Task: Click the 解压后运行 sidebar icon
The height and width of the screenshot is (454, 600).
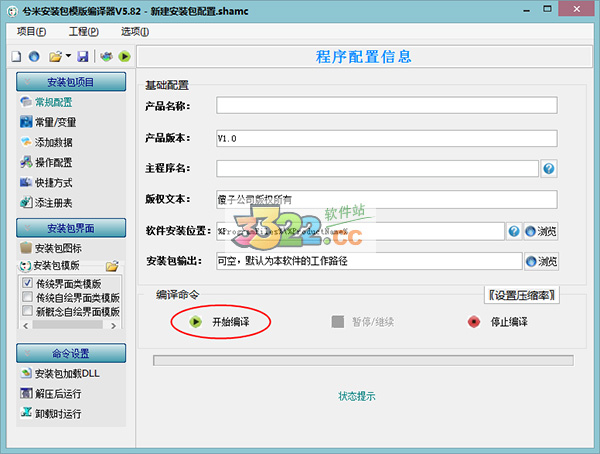Action: click(26, 393)
